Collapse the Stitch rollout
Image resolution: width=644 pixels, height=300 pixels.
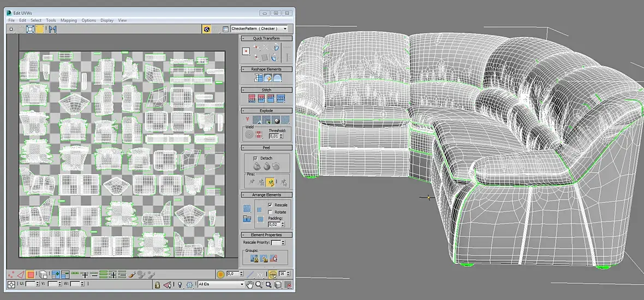(266, 90)
